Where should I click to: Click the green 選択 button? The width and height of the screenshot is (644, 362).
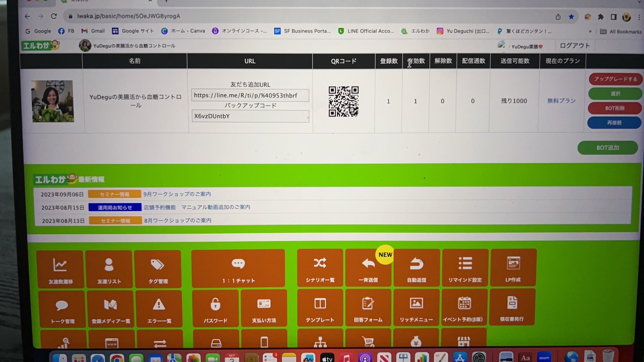615,94
